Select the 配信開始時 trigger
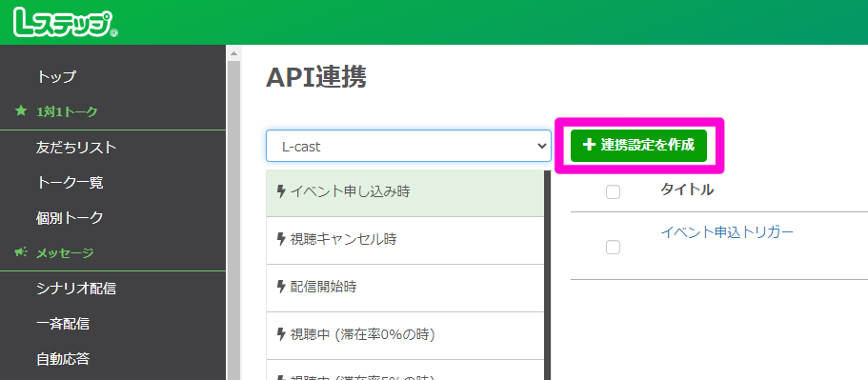Viewport: 868px width, 380px height. (405, 288)
